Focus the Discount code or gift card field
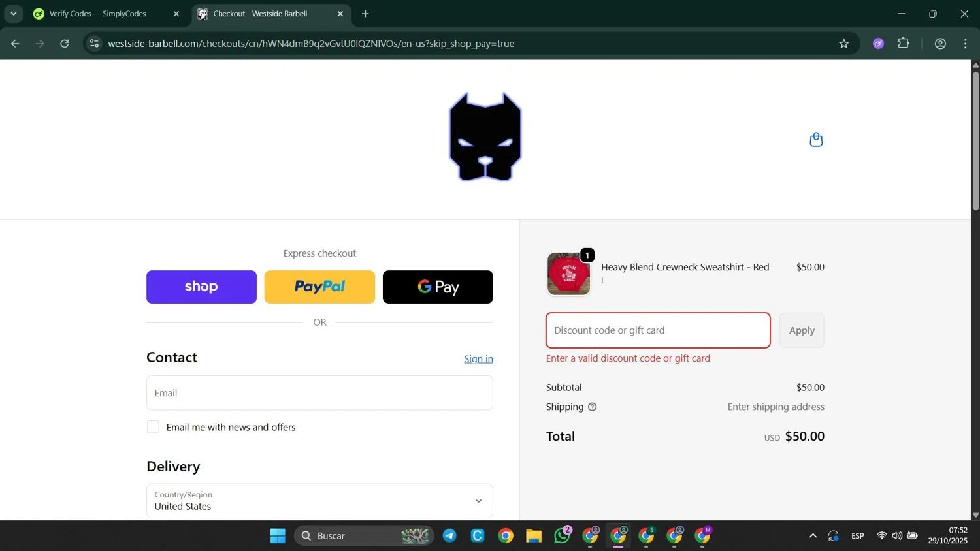 coord(658,330)
